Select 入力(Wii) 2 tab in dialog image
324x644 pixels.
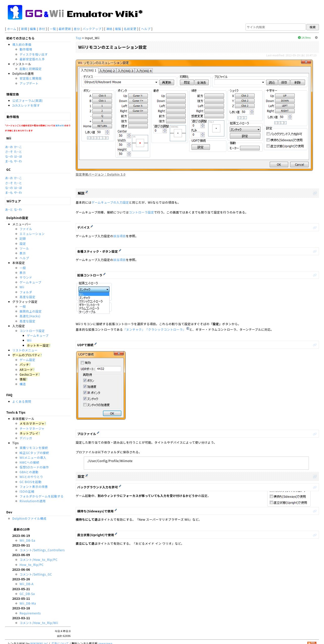tap(107, 71)
